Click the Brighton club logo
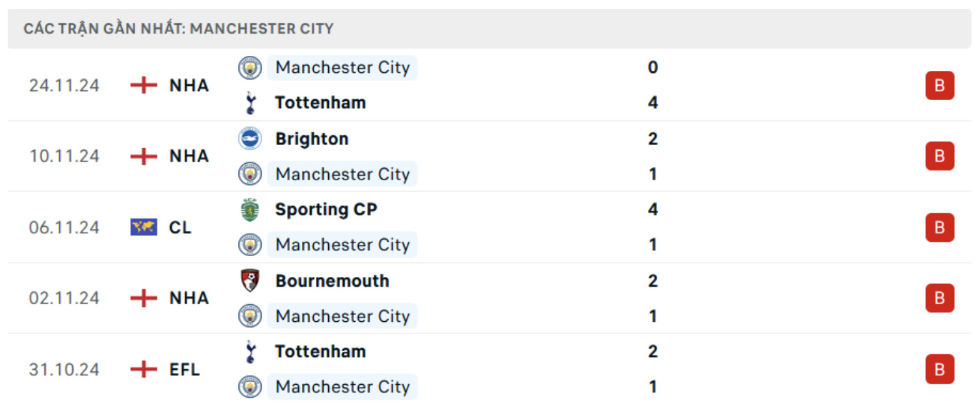Viewport: 980px width, 420px height. pyautogui.click(x=250, y=138)
